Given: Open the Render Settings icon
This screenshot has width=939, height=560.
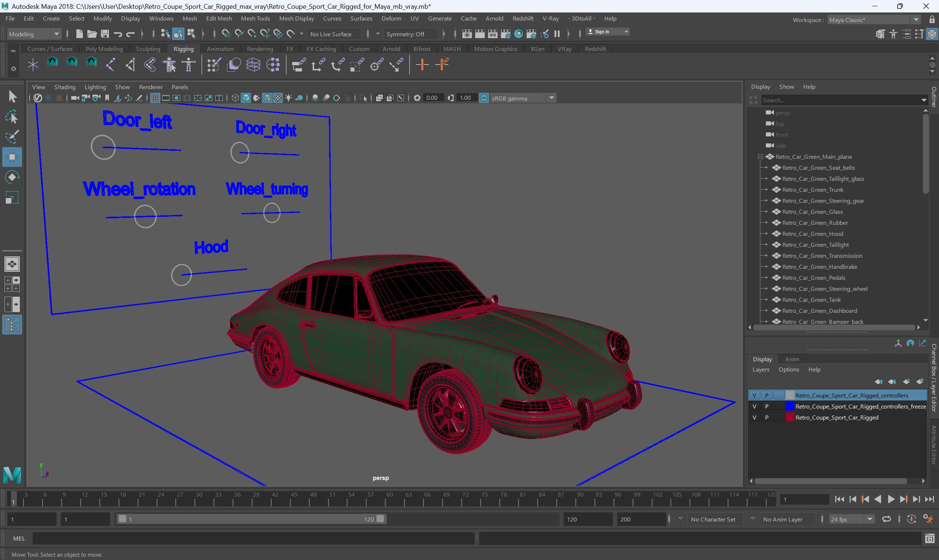Looking at the screenshot, I should (x=505, y=34).
